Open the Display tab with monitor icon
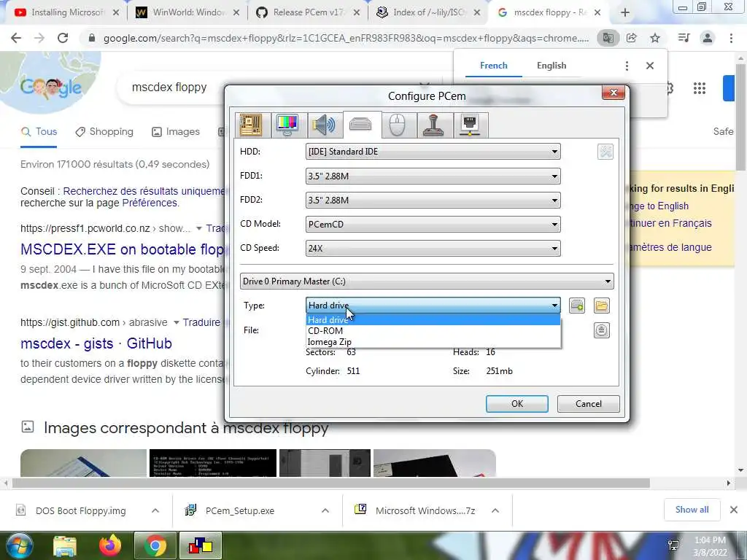This screenshot has height=560, width=747. 289,125
